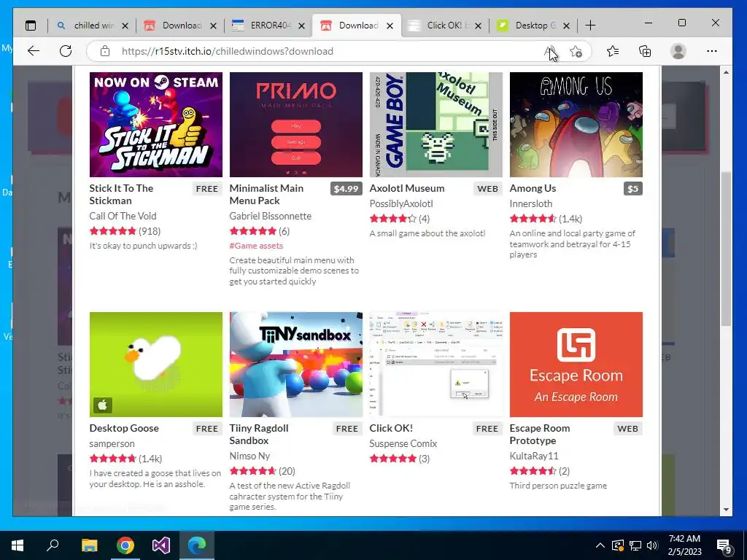
Task: Open author 'Gabriel Bissonnette' link
Action: pyautogui.click(x=271, y=216)
